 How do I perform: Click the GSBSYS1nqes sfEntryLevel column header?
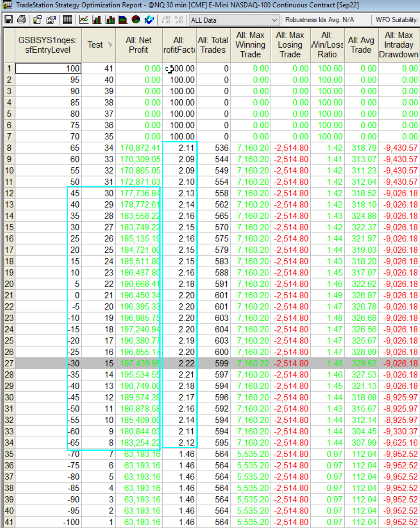pyautogui.click(x=48, y=45)
